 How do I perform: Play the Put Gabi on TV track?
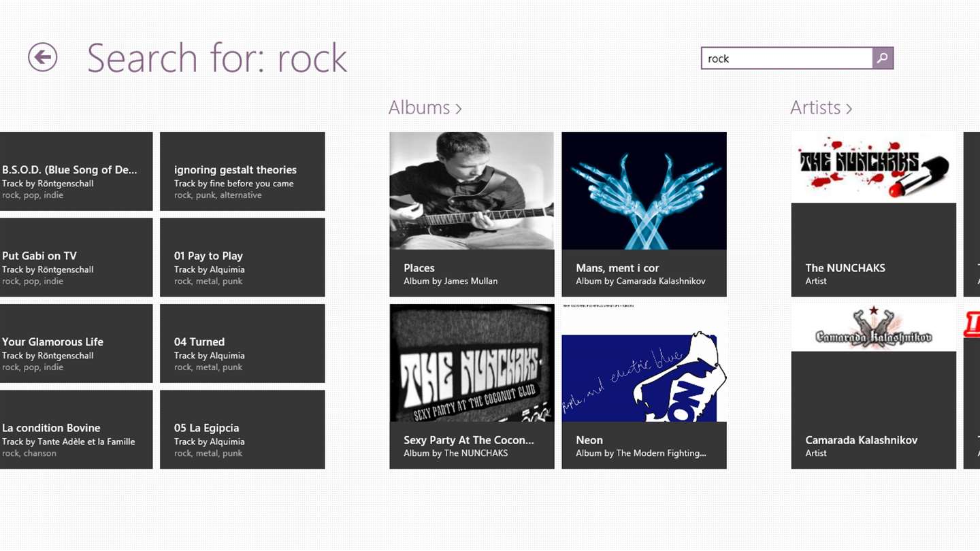coord(76,257)
